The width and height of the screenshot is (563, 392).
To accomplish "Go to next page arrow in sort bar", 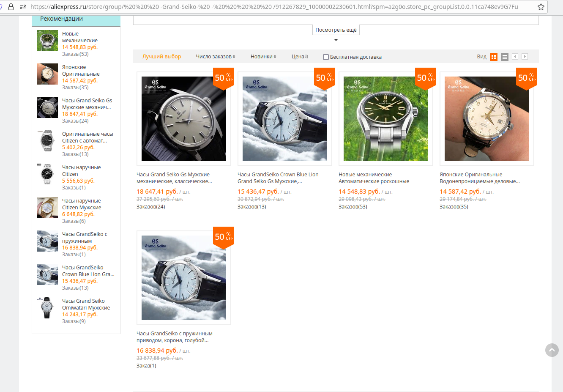I will (525, 57).
